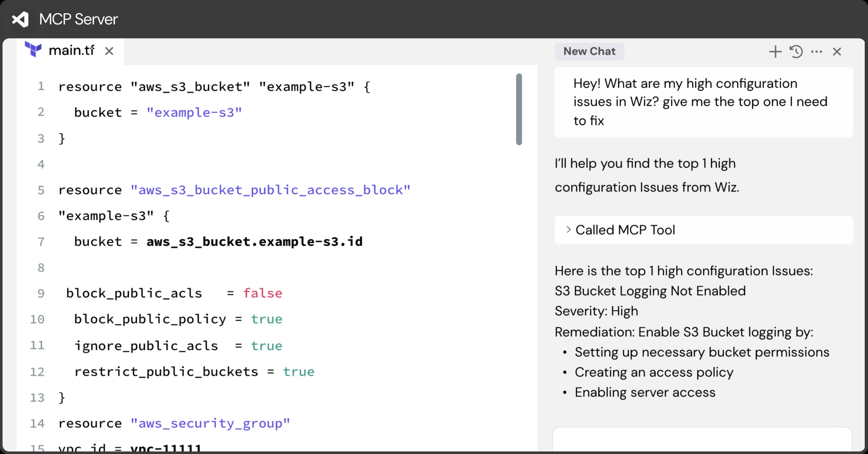The image size is (868, 454).
Task: Click the "Severity: High" line
Action: 597,311
